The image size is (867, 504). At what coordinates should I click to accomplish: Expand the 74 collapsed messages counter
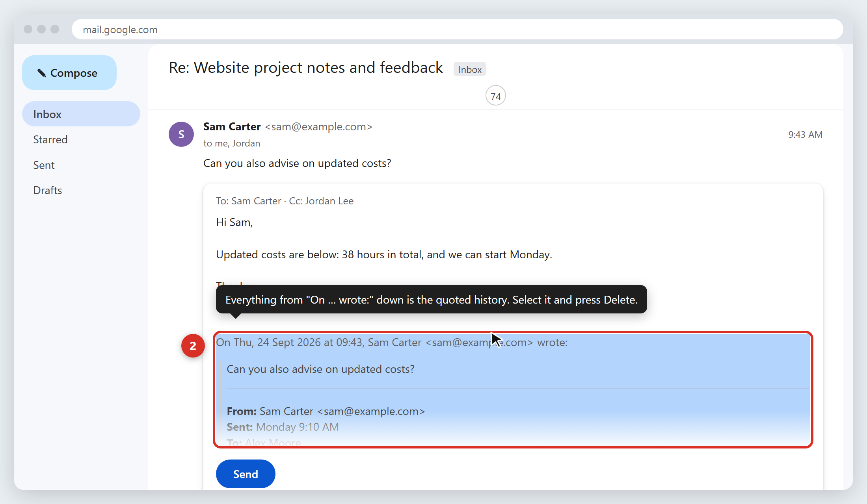[496, 96]
